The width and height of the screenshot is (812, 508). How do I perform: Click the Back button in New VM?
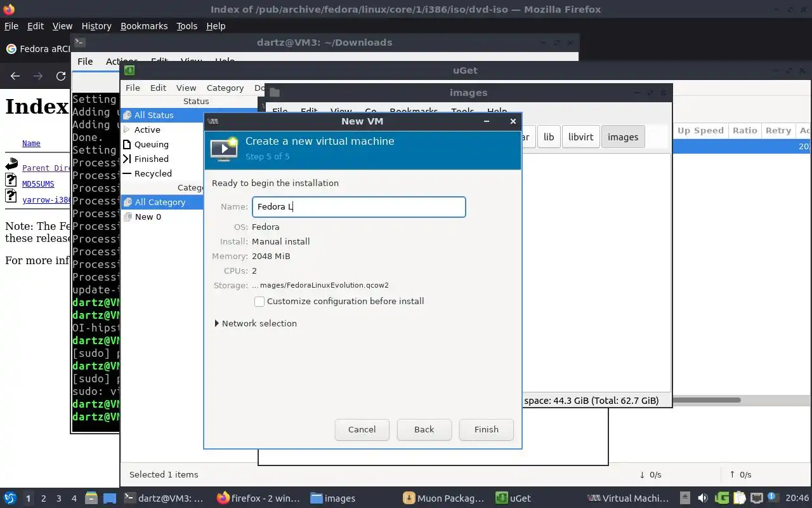point(424,429)
